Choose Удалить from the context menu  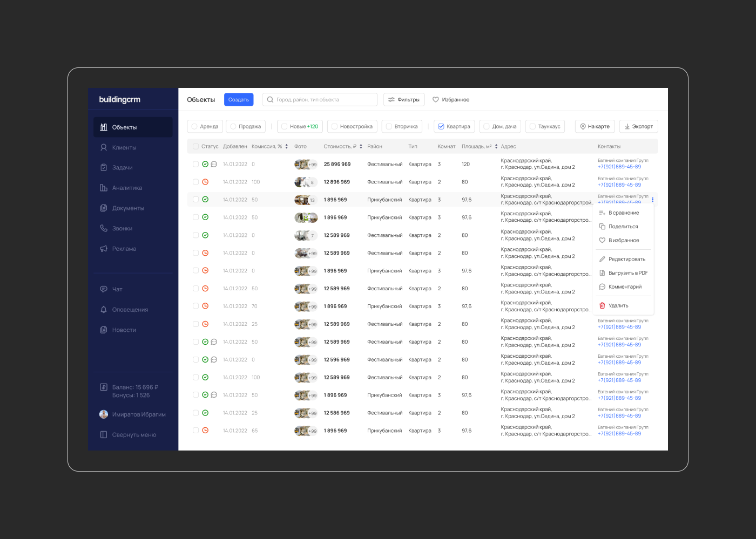point(618,305)
